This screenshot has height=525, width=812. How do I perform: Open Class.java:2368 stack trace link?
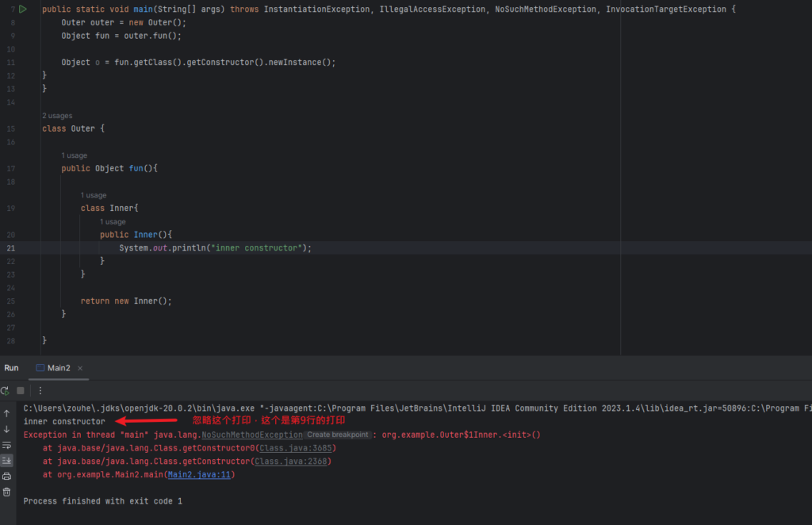click(290, 462)
